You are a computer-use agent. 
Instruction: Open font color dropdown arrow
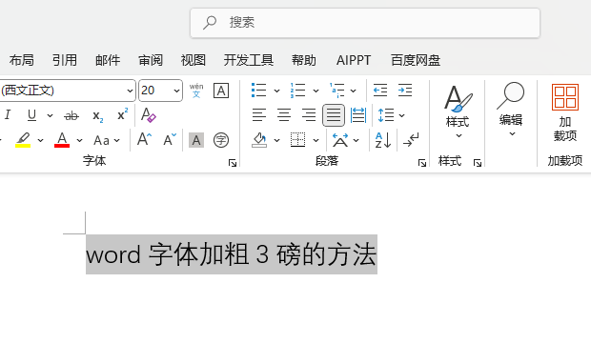(x=79, y=141)
